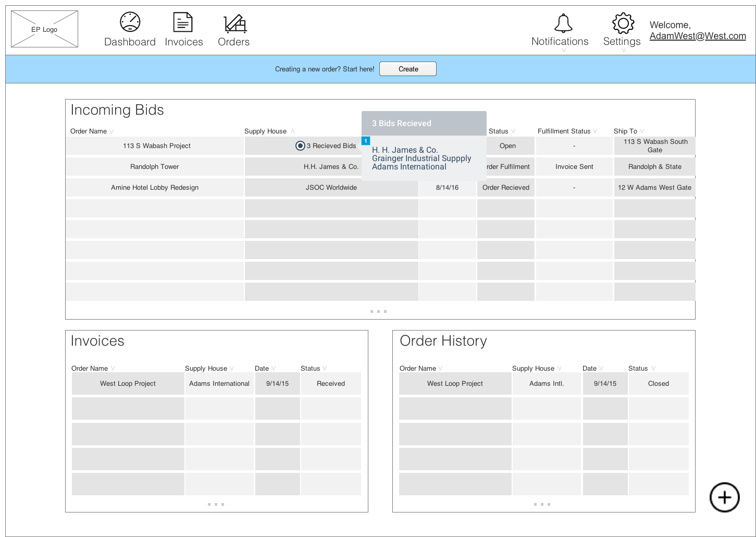Sort Invoices by Order Name arrow
Image resolution: width=756 pixels, height=537 pixels.
click(113, 369)
